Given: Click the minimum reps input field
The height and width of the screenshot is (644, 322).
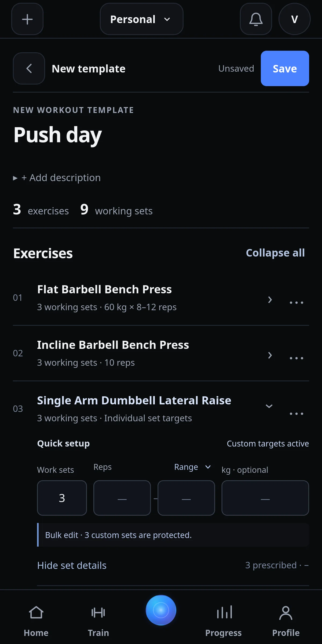Looking at the screenshot, I should pyautogui.click(x=122, y=498).
